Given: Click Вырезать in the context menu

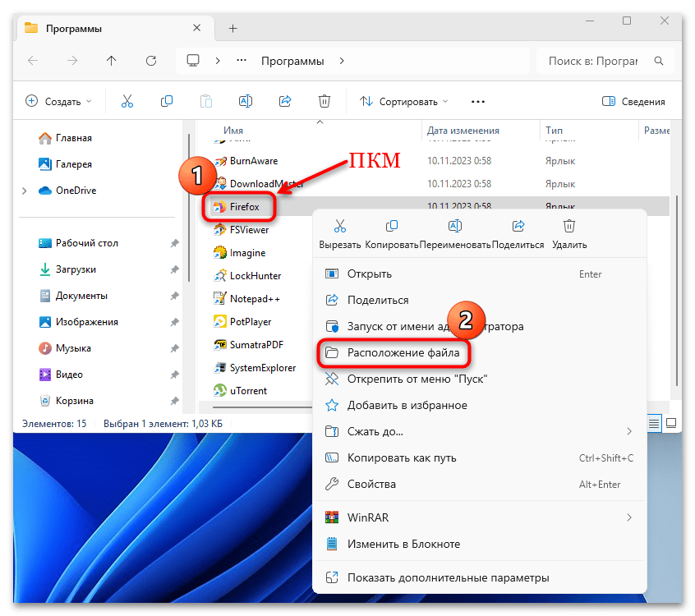Looking at the screenshot, I should (x=340, y=234).
